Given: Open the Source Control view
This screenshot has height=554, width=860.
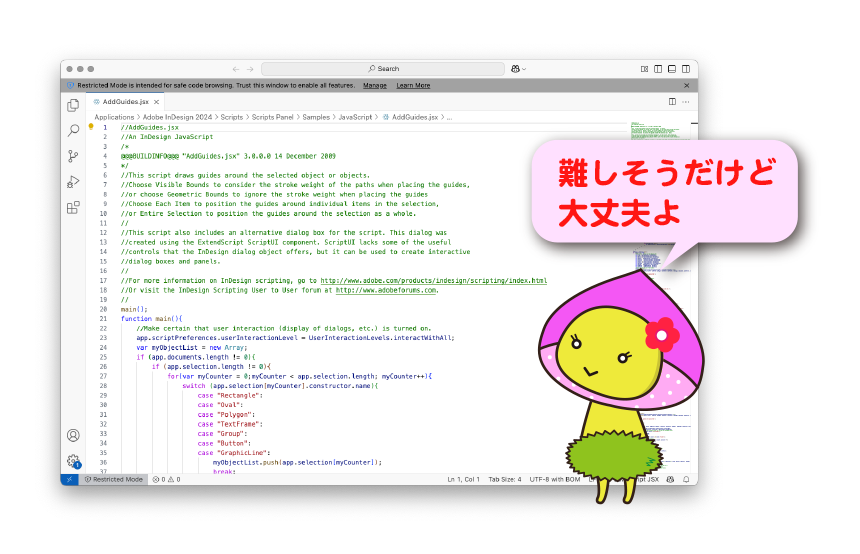Looking at the screenshot, I should coord(73,156).
